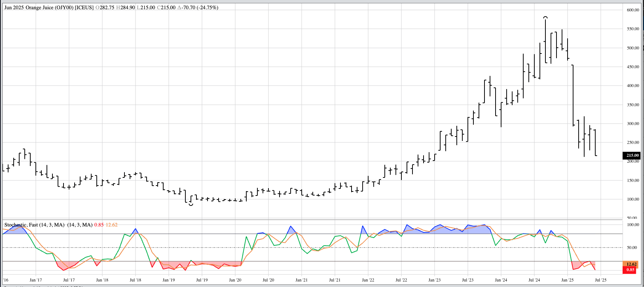Image resolution: width=644 pixels, height=287 pixels.
Task: Click the [ICEUS] exchange tag in header
Action: pos(84,7)
